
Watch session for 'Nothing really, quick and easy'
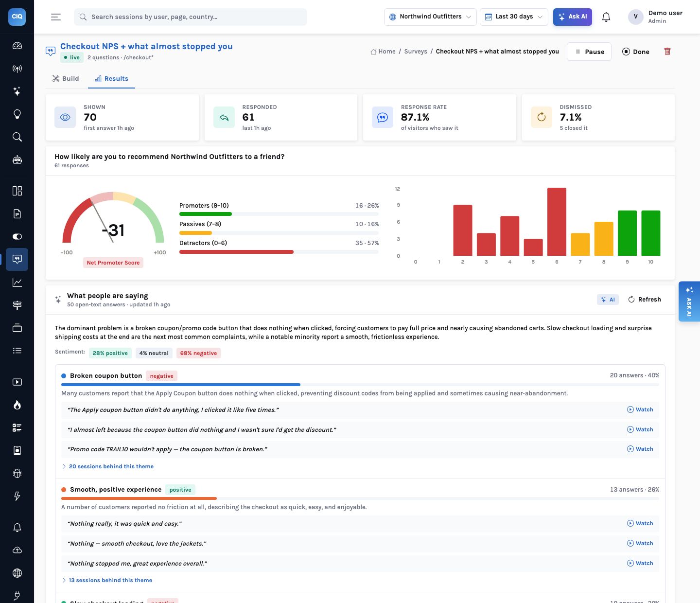coord(640,523)
